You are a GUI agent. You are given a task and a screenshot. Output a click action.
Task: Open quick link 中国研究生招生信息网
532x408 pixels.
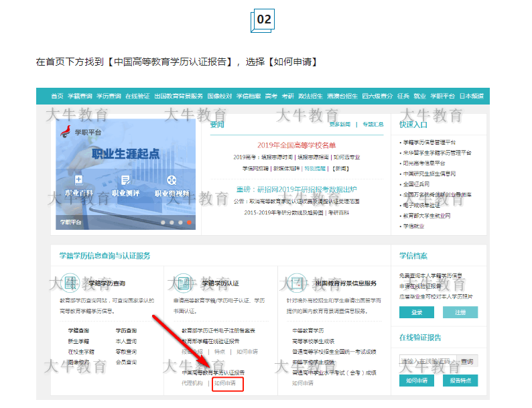(429, 174)
